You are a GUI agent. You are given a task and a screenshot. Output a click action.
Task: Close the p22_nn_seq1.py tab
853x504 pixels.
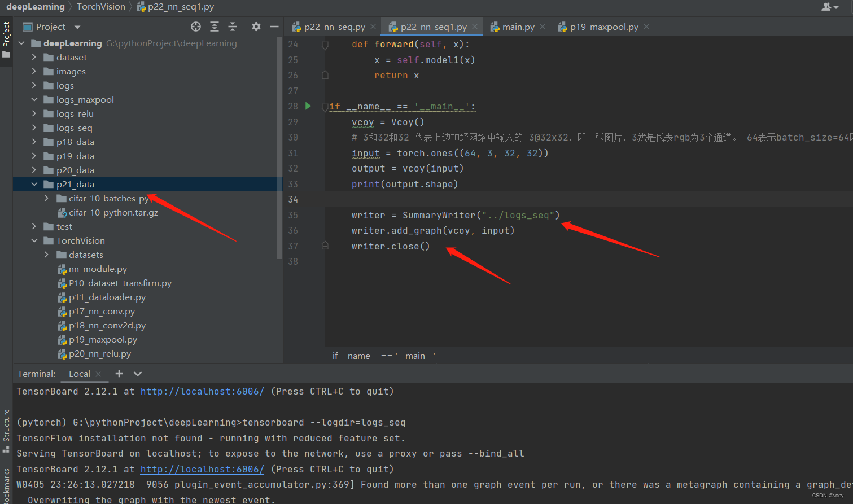tap(475, 27)
